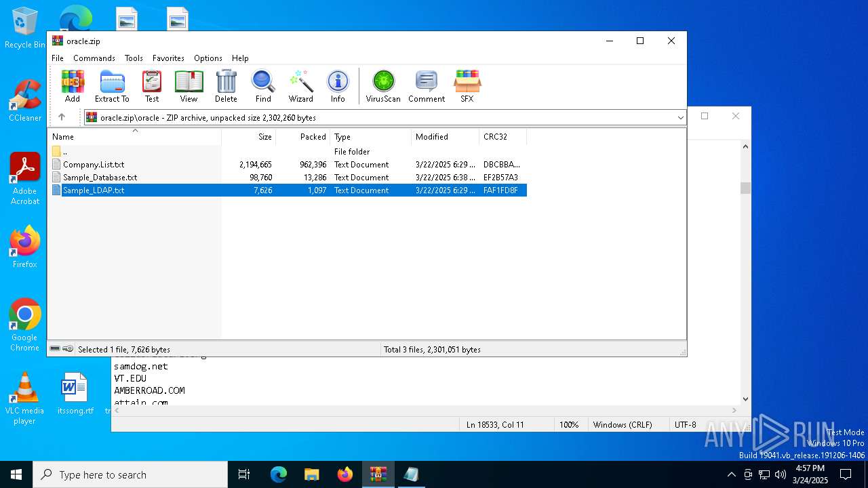868x488 pixels.
Task: Open the Tools menu
Action: point(134,58)
